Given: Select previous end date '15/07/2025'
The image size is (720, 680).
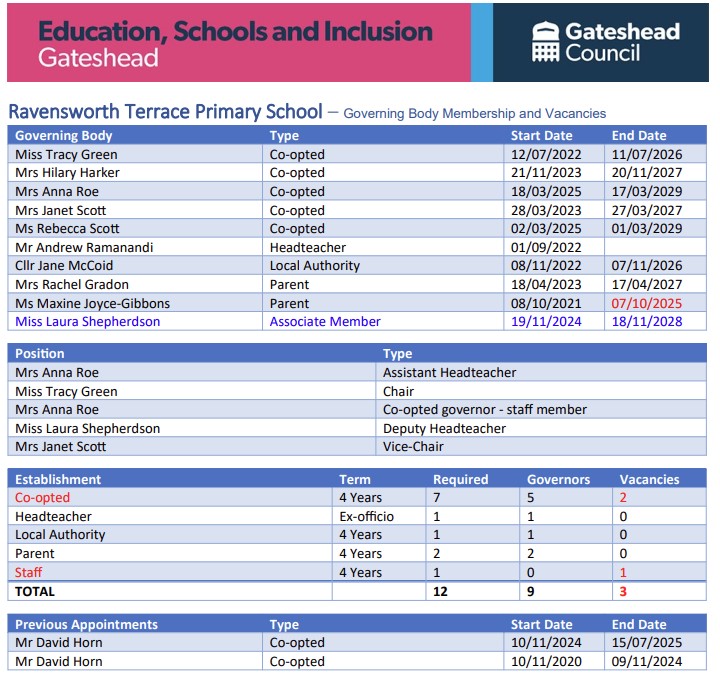Looking at the screenshot, I should pos(647,642).
